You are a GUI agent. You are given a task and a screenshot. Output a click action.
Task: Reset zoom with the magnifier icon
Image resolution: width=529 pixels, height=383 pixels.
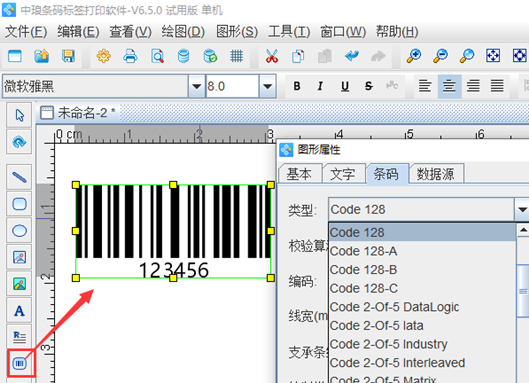coord(467,56)
